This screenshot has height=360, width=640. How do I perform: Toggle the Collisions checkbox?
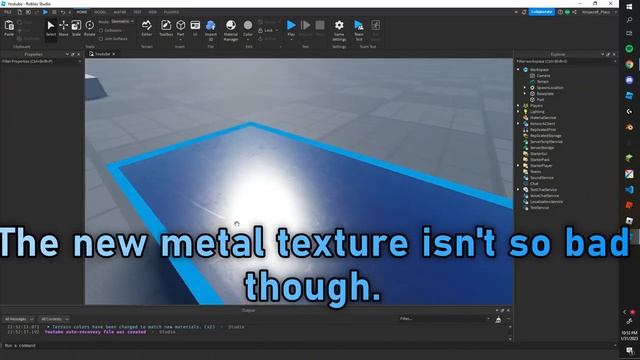click(x=101, y=31)
